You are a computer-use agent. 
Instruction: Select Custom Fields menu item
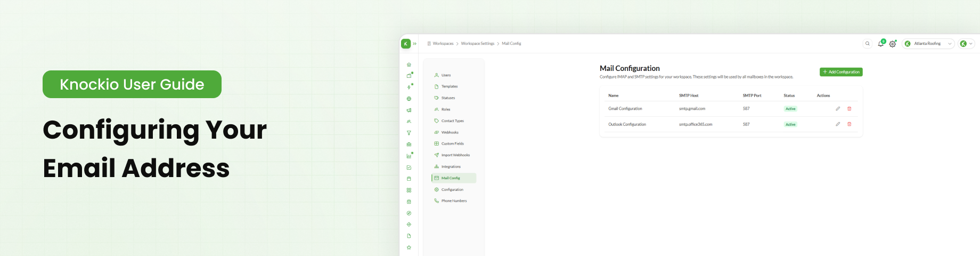(x=454, y=143)
